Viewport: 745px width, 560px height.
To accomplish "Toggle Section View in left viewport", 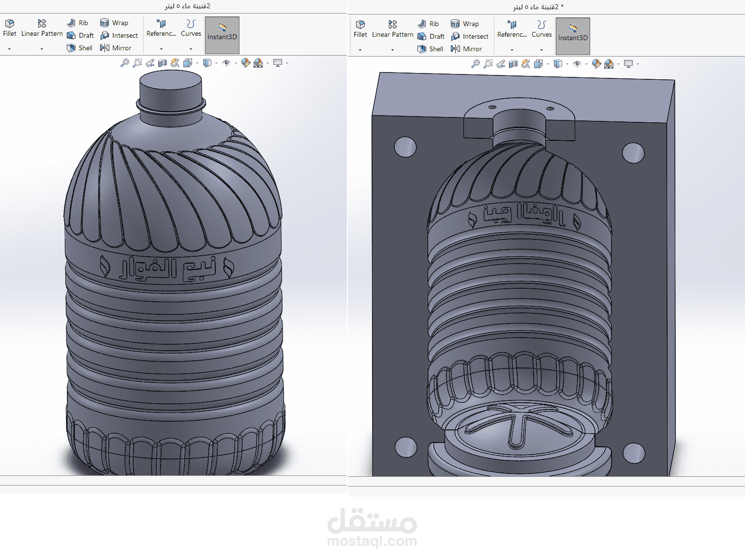I will [163, 63].
